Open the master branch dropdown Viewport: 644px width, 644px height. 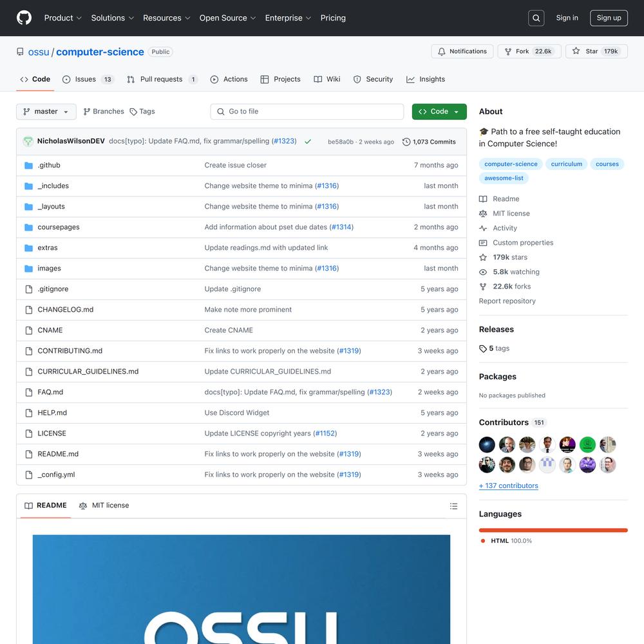click(46, 111)
